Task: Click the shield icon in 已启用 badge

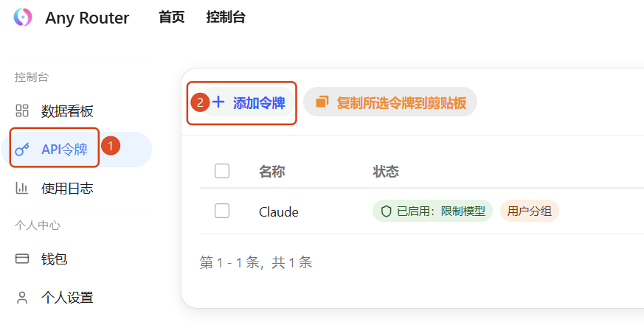Action: (x=386, y=211)
